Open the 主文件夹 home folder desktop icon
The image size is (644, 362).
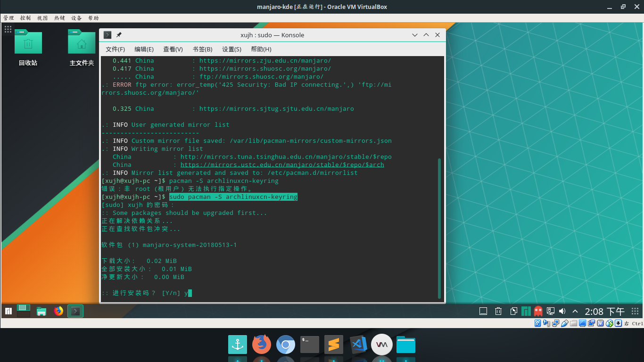tap(82, 48)
